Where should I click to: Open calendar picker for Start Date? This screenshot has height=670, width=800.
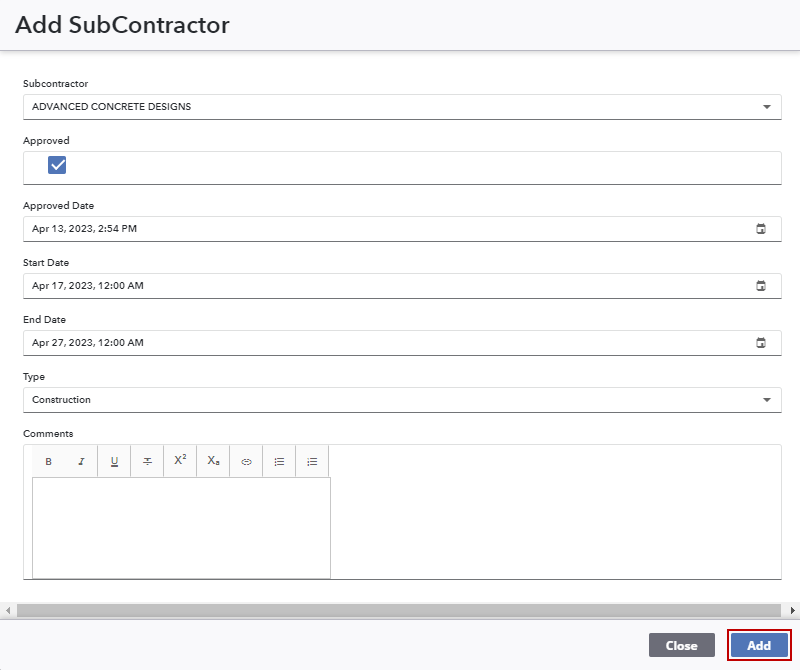coord(761,286)
